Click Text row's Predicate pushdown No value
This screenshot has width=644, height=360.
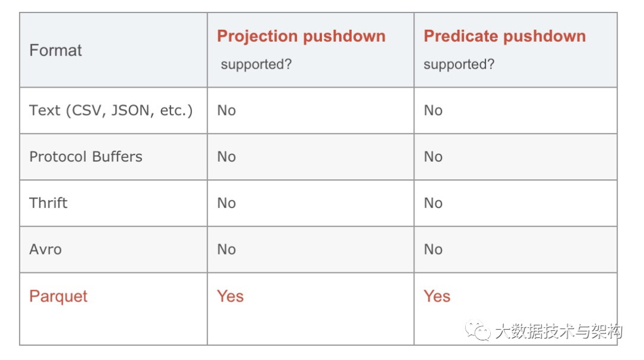coord(433,110)
